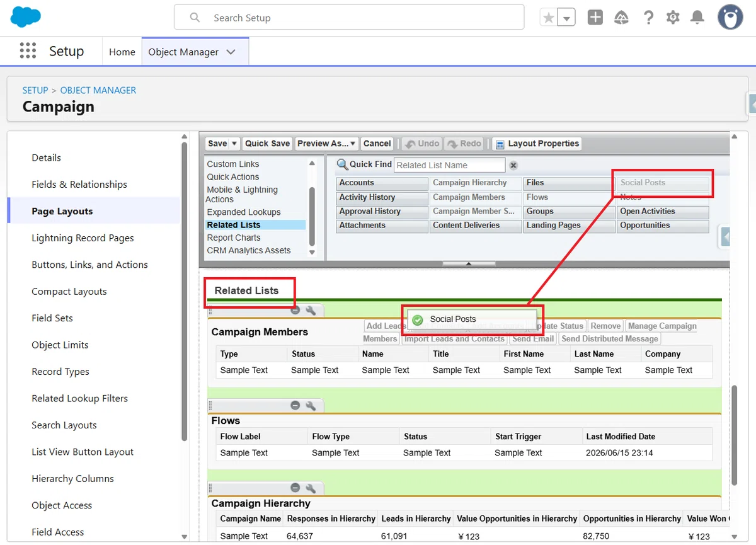Open the Notifications bell icon
This screenshot has height=545, width=756.
tap(697, 18)
